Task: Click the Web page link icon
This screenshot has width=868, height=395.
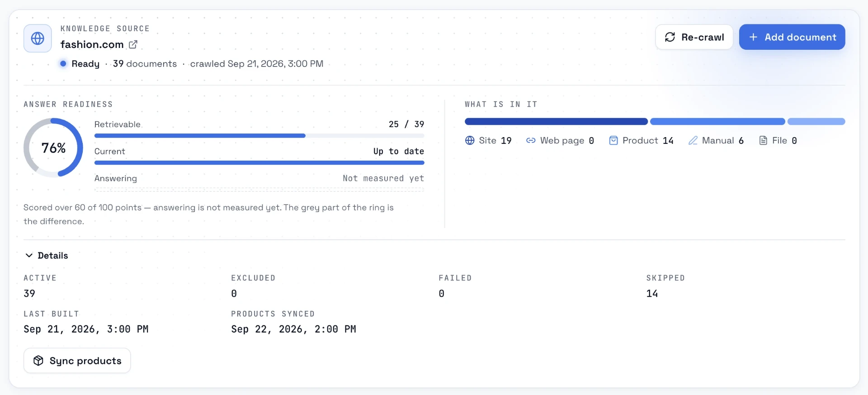Action: 531,141
